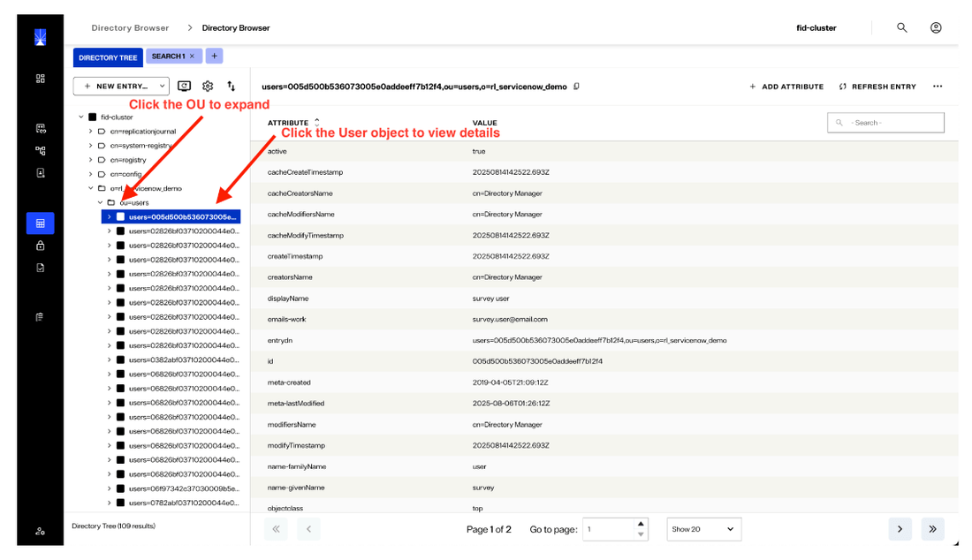Collapse the o=rl_servicenow_demo node
972x560 pixels.
(90, 188)
